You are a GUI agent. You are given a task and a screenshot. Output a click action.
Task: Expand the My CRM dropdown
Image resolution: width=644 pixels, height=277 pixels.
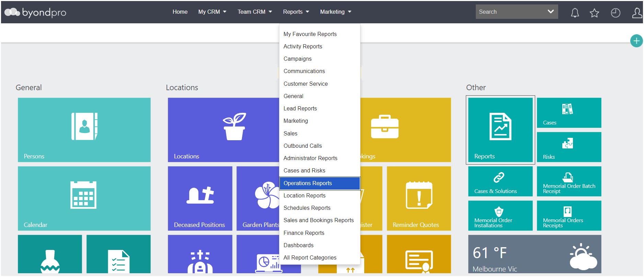tap(212, 12)
